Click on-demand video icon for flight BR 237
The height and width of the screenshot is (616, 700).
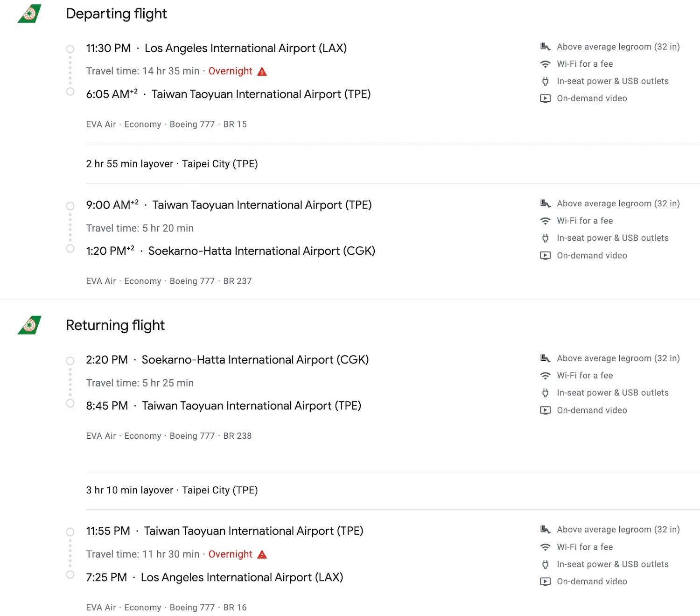coord(545,255)
